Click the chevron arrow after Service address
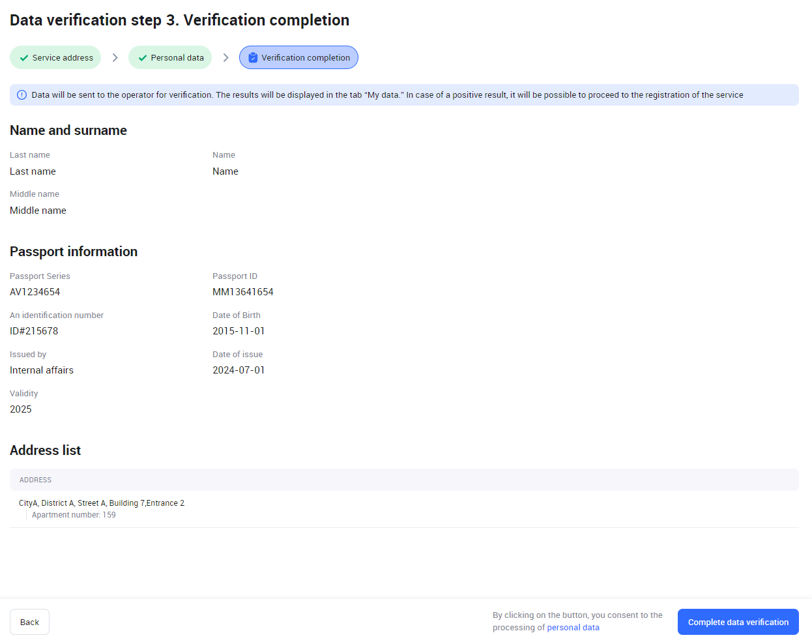Screen dimensions: 812x644 [x=115, y=58]
